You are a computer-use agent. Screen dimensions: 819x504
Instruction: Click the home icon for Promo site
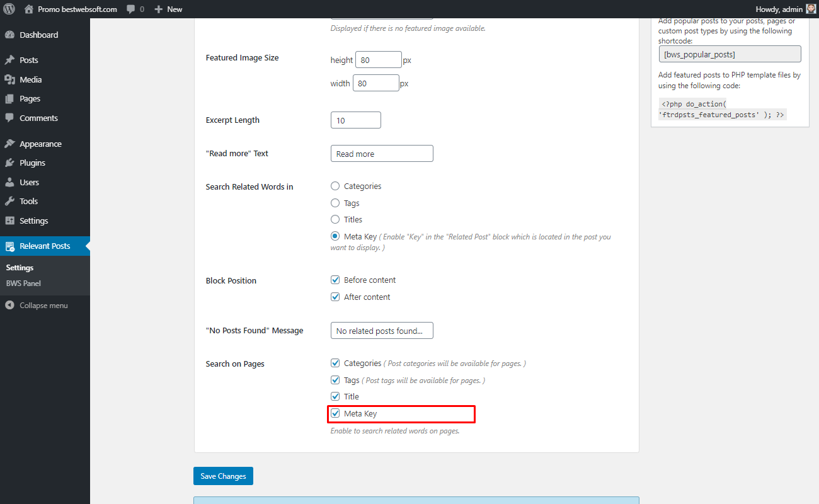28,9
